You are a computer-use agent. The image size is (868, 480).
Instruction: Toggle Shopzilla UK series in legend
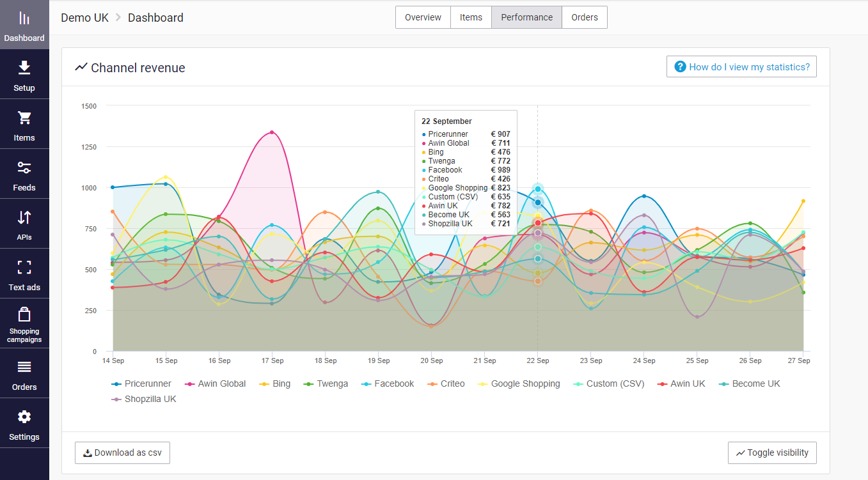[144, 399]
